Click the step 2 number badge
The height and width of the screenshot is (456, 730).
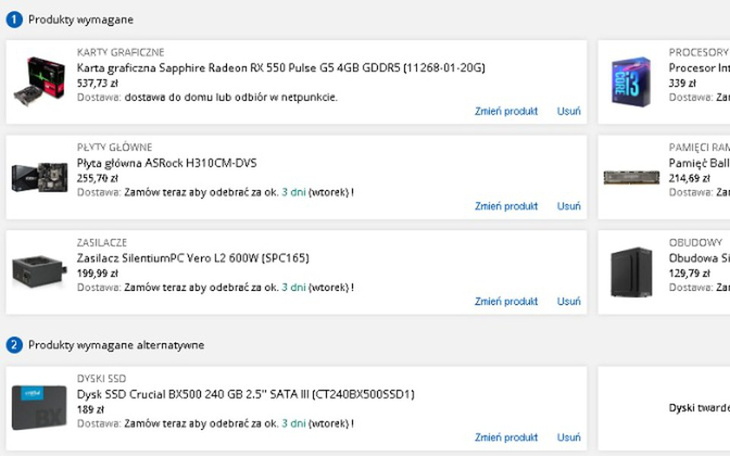point(14,345)
